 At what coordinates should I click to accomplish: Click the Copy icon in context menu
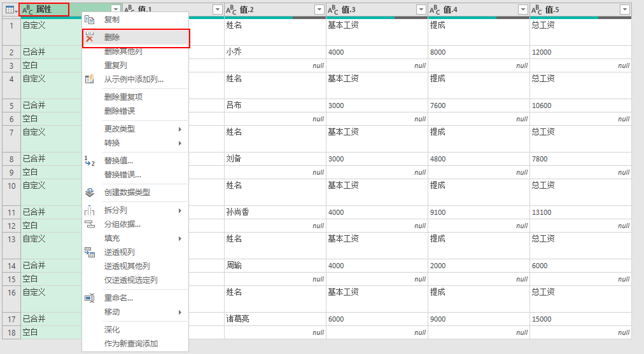click(x=90, y=19)
